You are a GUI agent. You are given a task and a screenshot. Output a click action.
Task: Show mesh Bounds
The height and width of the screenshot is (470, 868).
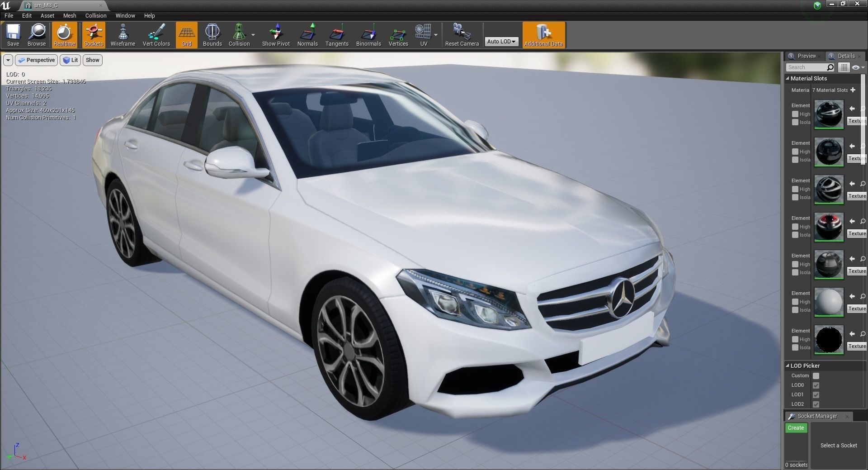pos(212,35)
